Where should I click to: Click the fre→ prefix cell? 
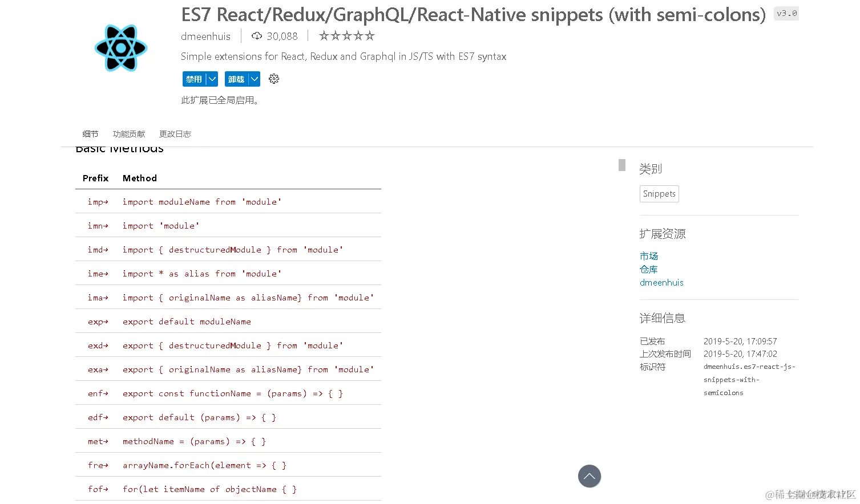pyautogui.click(x=98, y=465)
